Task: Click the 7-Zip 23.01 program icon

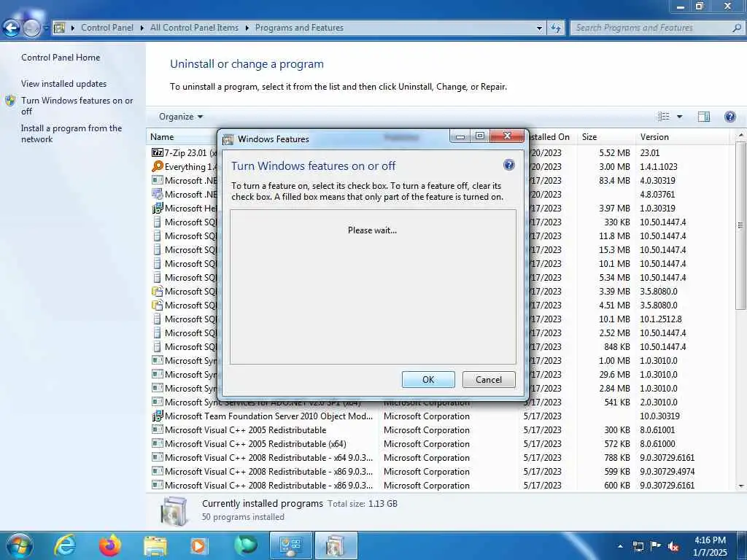Action: click(158, 153)
